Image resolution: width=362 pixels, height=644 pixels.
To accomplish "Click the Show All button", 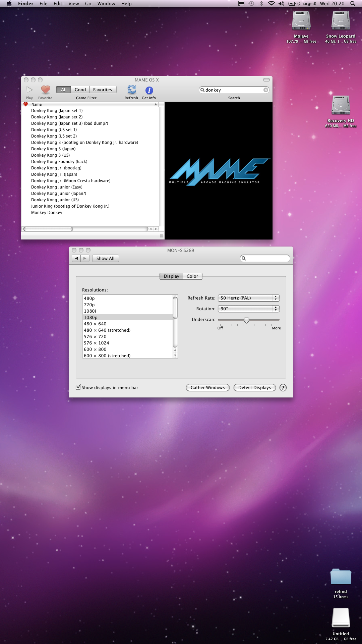I will click(106, 258).
